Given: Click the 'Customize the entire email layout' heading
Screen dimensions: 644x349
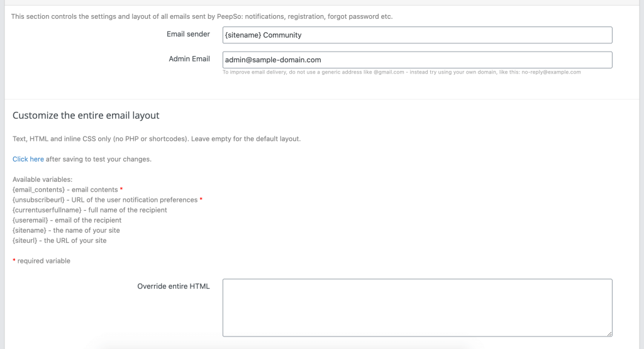Looking at the screenshot, I should coord(86,115).
